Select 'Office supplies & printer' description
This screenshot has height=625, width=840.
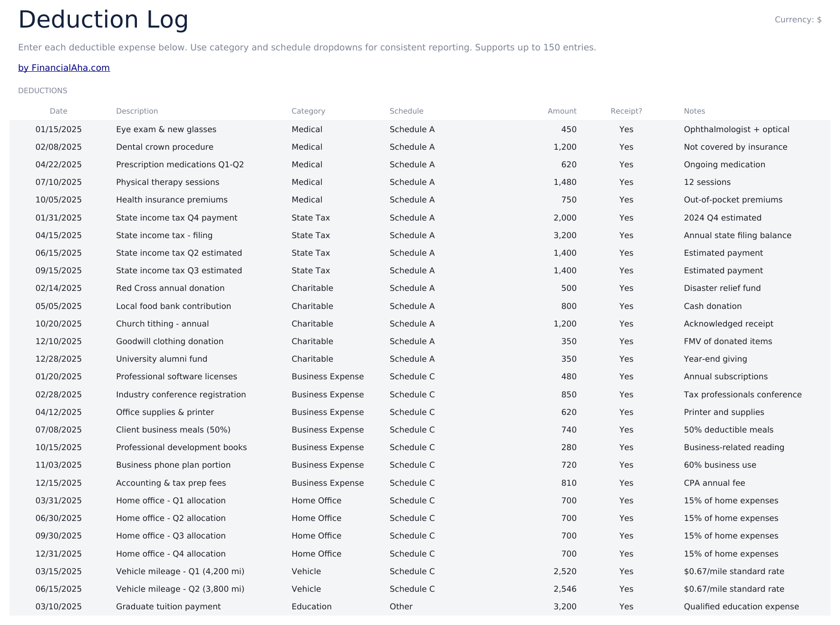point(165,412)
